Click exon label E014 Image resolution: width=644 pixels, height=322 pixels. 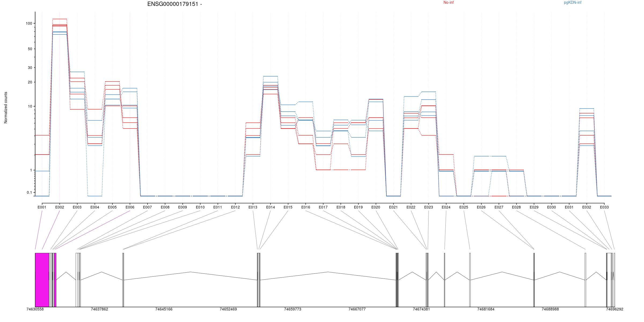[270, 207]
